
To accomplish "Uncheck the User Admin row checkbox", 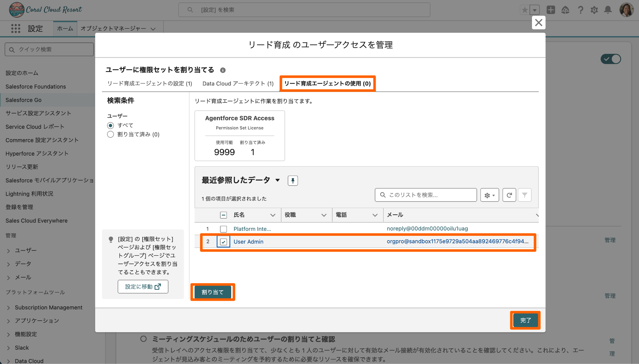I will tap(223, 242).
